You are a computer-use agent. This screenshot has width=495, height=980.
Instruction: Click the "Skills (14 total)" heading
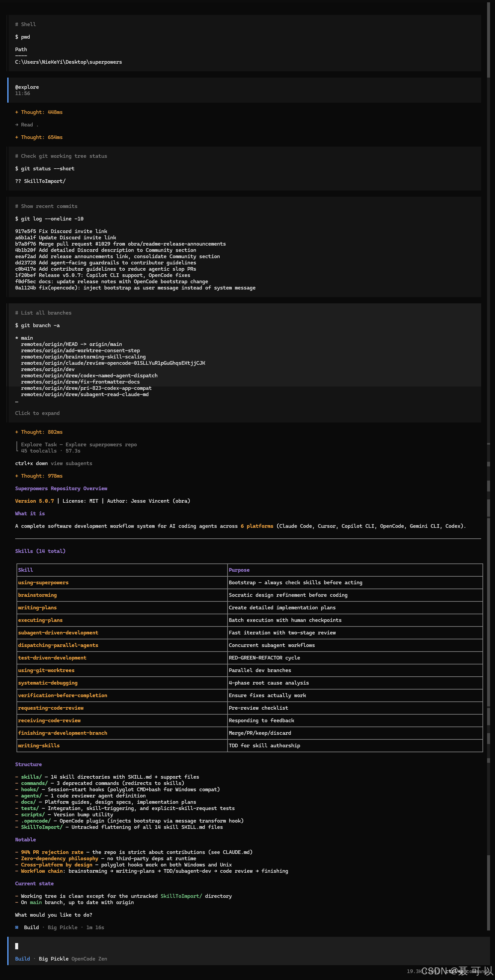40,551
